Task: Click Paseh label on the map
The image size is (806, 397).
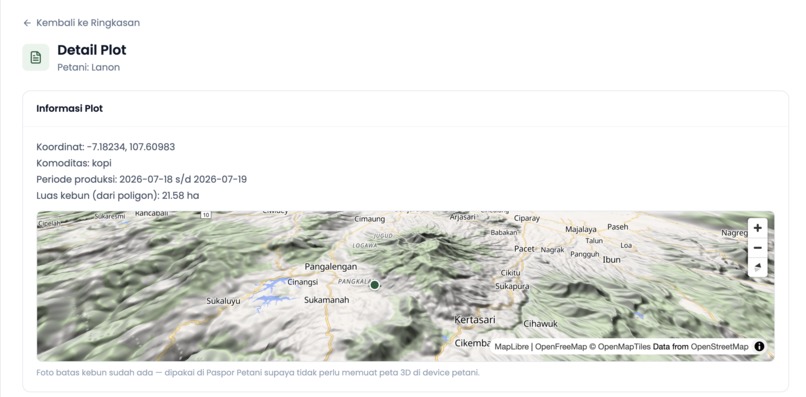Action: (x=617, y=227)
